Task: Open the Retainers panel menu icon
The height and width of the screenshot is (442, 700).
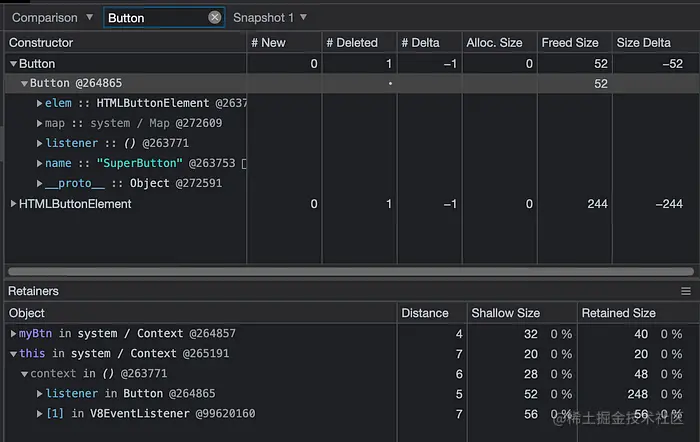Action: [686, 291]
